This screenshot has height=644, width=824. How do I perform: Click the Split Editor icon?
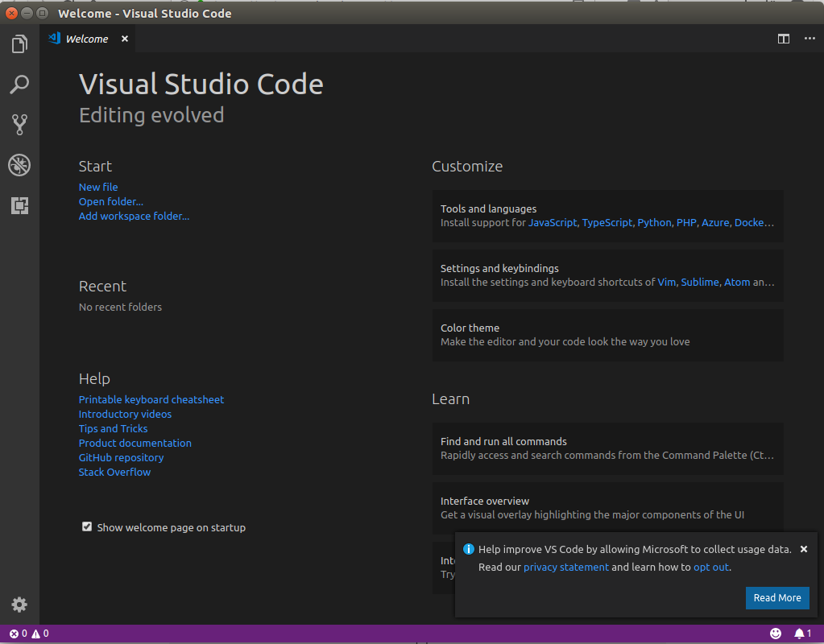tap(783, 39)
